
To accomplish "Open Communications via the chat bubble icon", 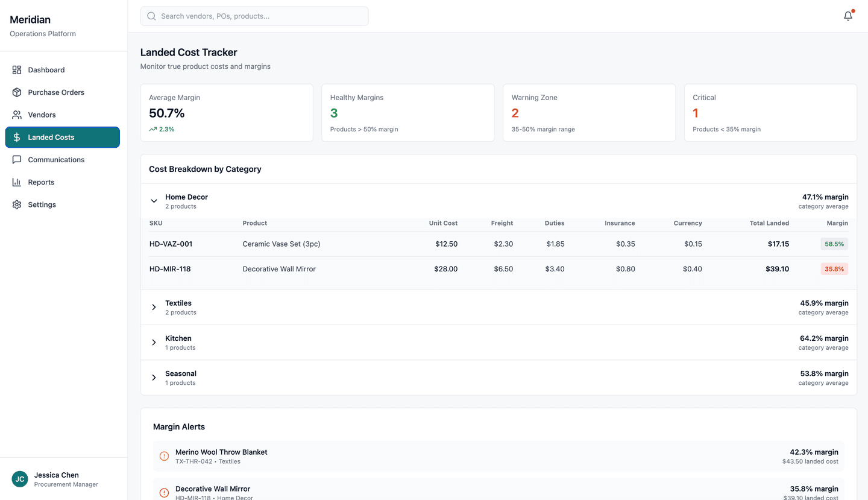I will click(x=16, y=159).
